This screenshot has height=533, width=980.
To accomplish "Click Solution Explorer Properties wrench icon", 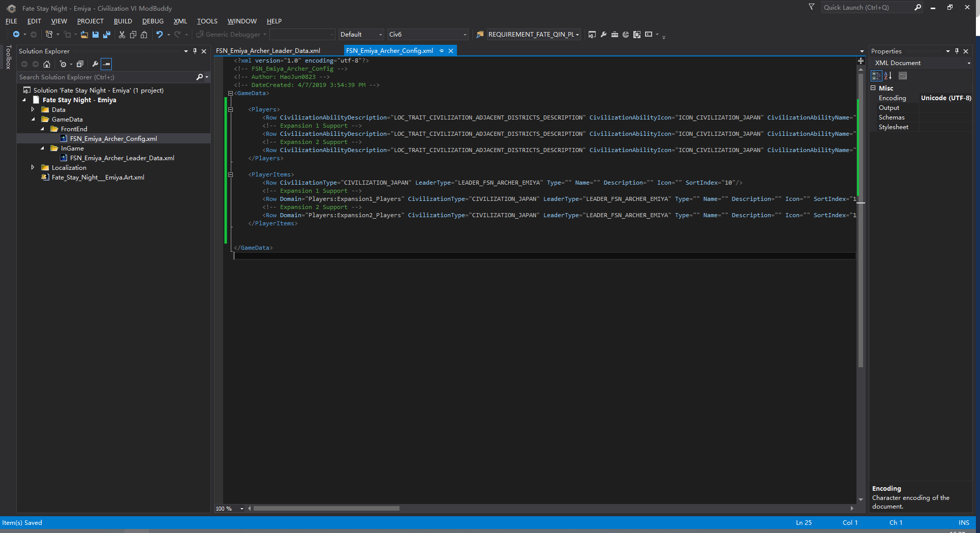I will tap(95, 64).
